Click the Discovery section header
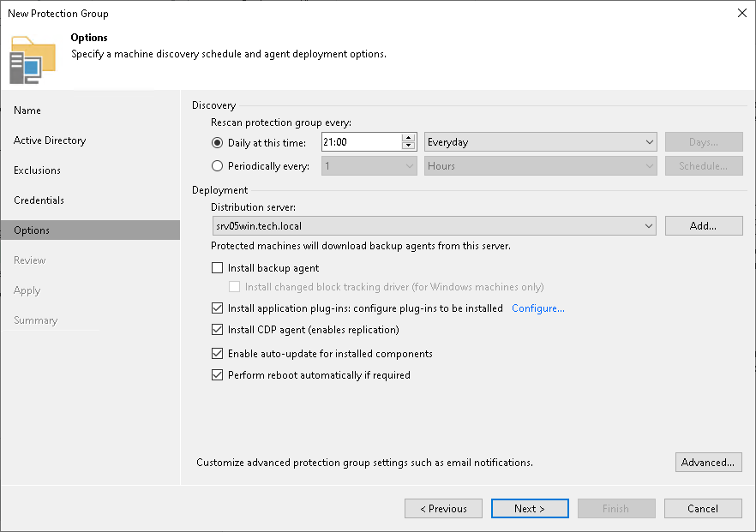 (x=213, y=105)
